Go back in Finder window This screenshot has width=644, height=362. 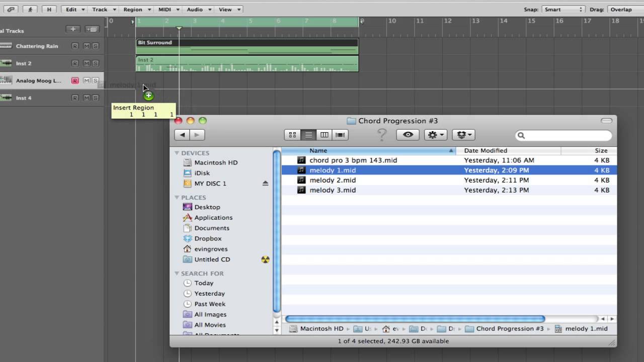182,135
